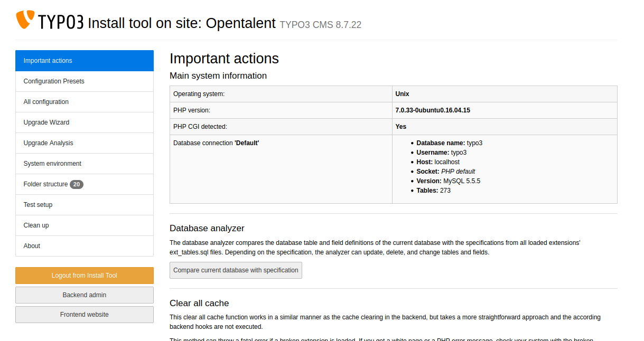Screen dimensions: 644x341
Task: Click Compare current database with specification
Action: (236, 270)
